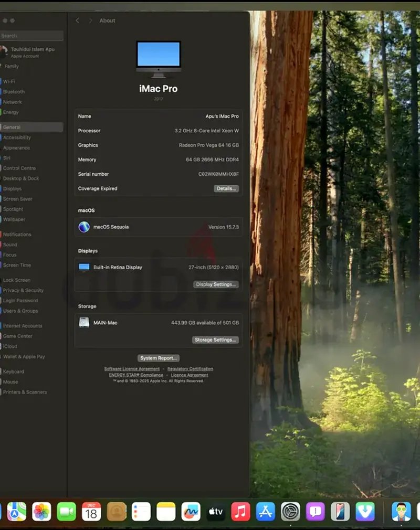Open Privacy & Security settings
The image size is (420, 530).
point(24,290)
